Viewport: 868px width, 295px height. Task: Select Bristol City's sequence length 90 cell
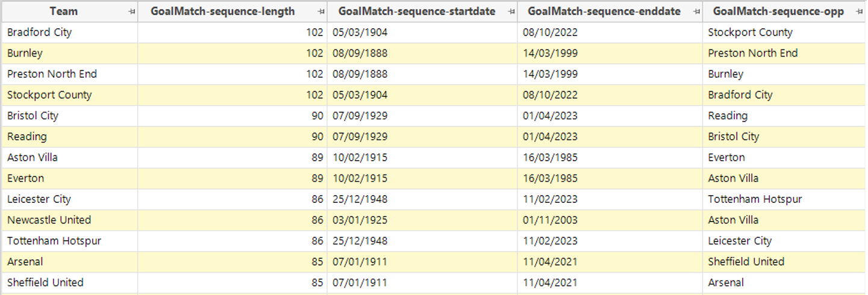pos(317,116)
